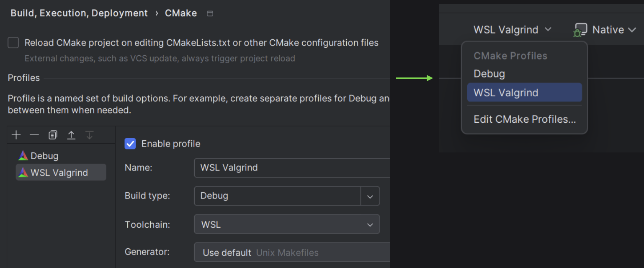The width and height of the screenshot is (644, 268).
Task: Click the CMake breadcrumb link
Action: (181, 13)
